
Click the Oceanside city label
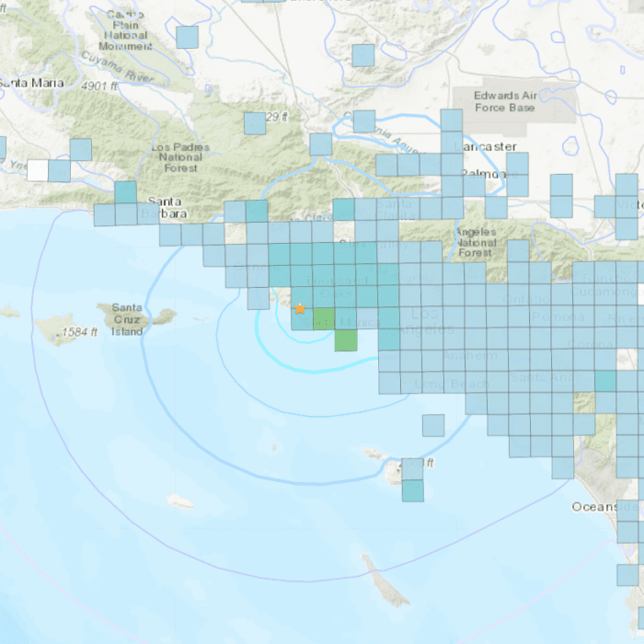pyautogui.click(x=606, y=507)
